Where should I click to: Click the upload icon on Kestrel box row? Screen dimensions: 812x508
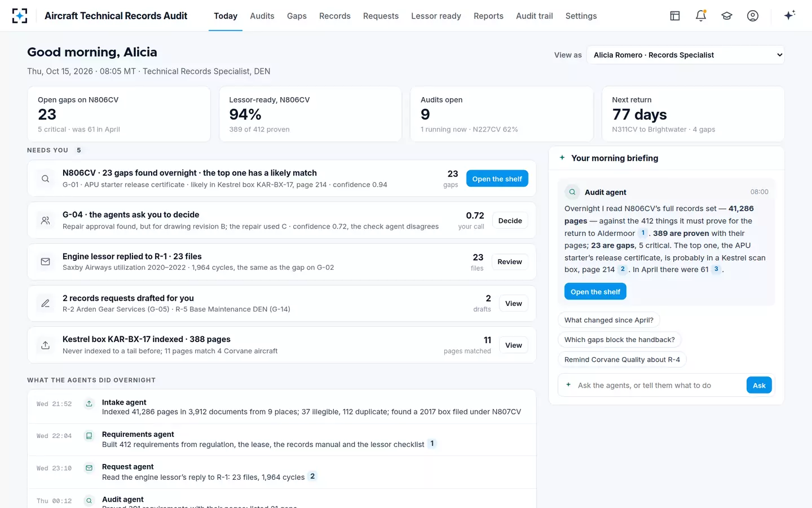45,345
